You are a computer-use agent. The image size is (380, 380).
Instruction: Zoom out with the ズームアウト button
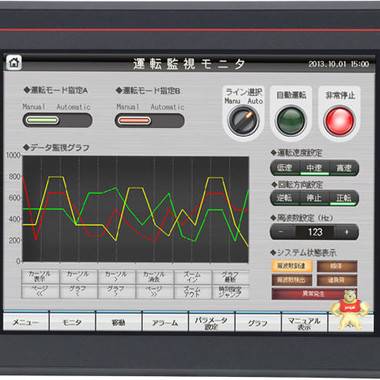(192, 291)
